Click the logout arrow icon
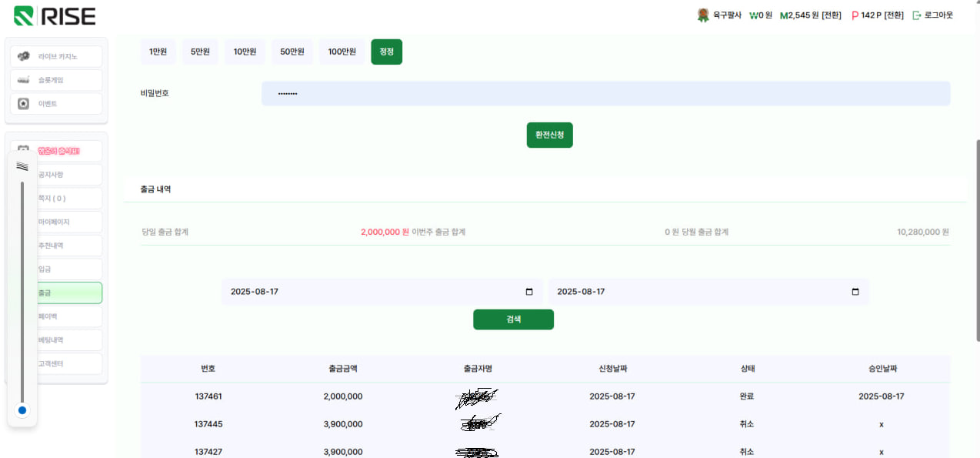Viewport: 980px width, 458px height. click(x=916, y=15)
